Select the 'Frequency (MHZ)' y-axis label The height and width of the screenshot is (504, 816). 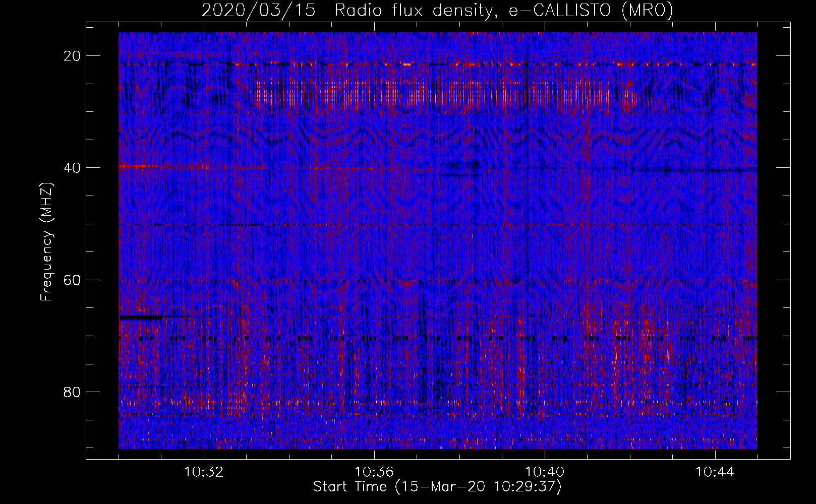[x=46, y=242]
